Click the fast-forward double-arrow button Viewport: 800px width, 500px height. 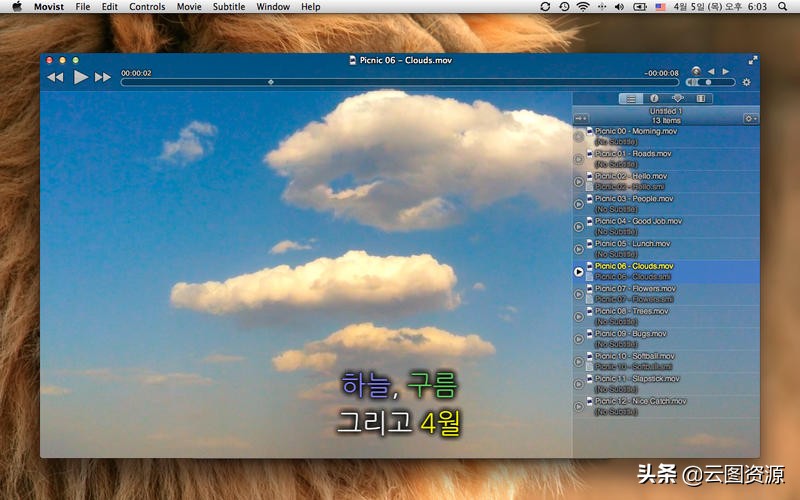(x=103, y=77)
